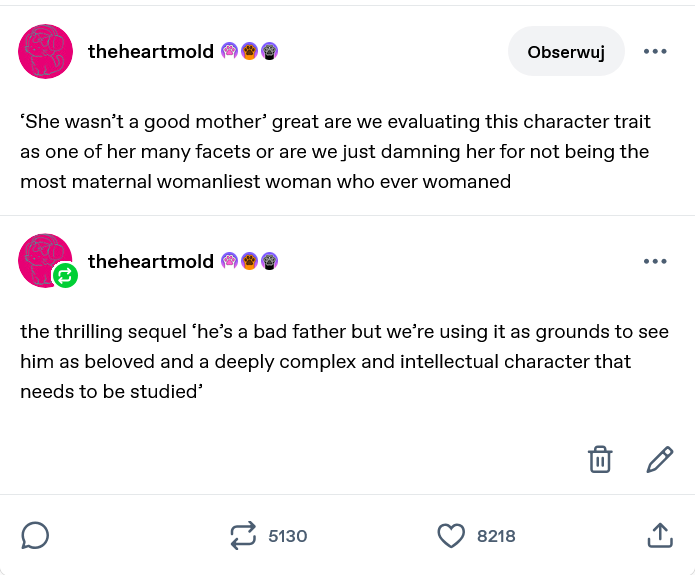Click the gray cat badge in second post

269,261
